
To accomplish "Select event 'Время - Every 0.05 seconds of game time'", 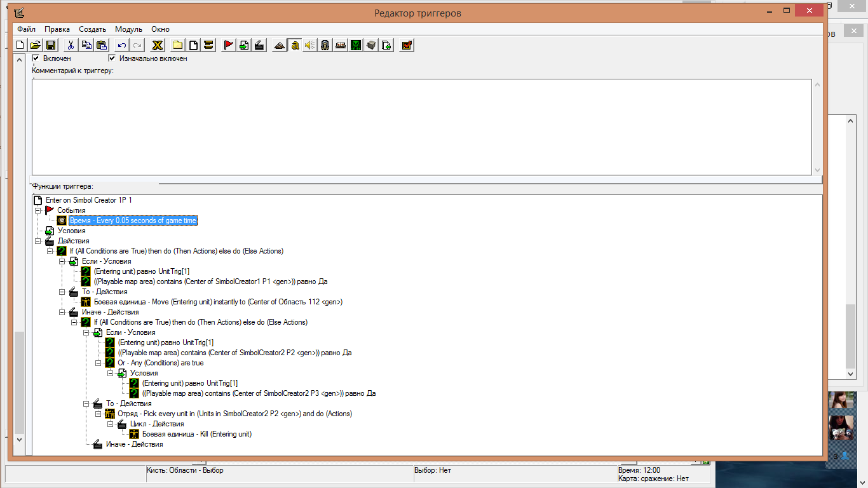I will 133,220.
